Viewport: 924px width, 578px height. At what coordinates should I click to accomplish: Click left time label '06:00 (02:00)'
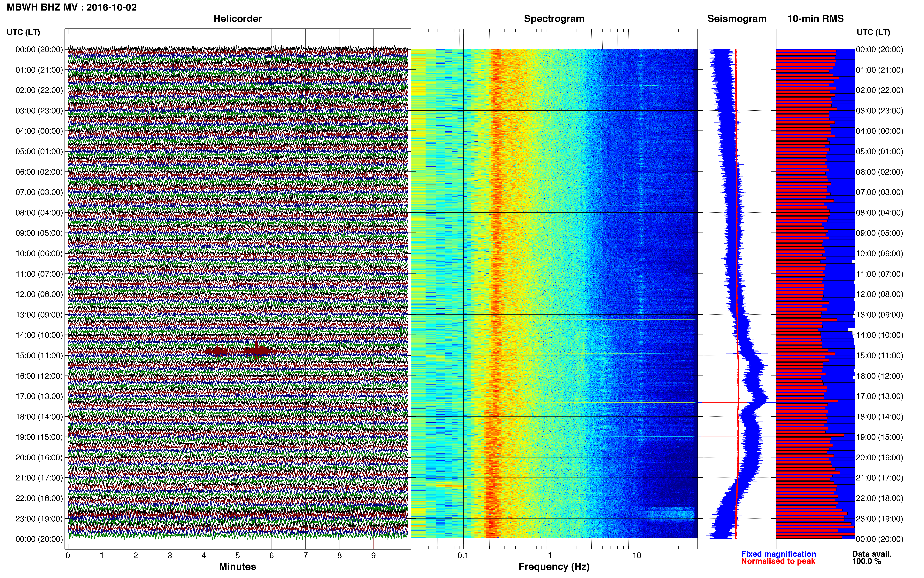pos(39,172)
